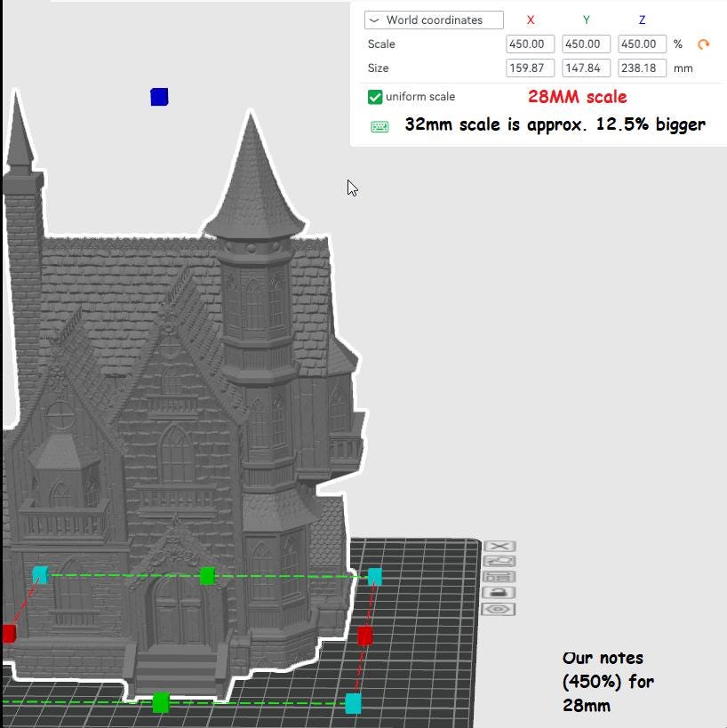Open plate settings via hexagon icon
The height and width of the screenshot is (728, 727).
[499, 609]
